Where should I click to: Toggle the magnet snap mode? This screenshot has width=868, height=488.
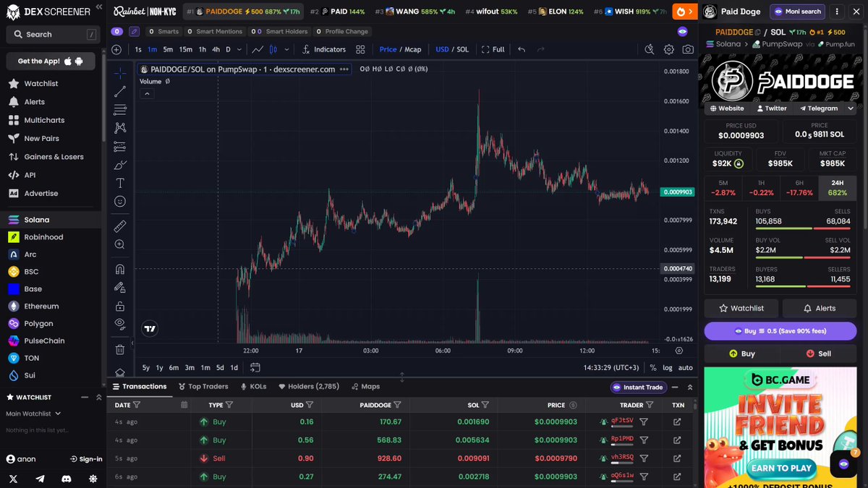coord(120,269)
